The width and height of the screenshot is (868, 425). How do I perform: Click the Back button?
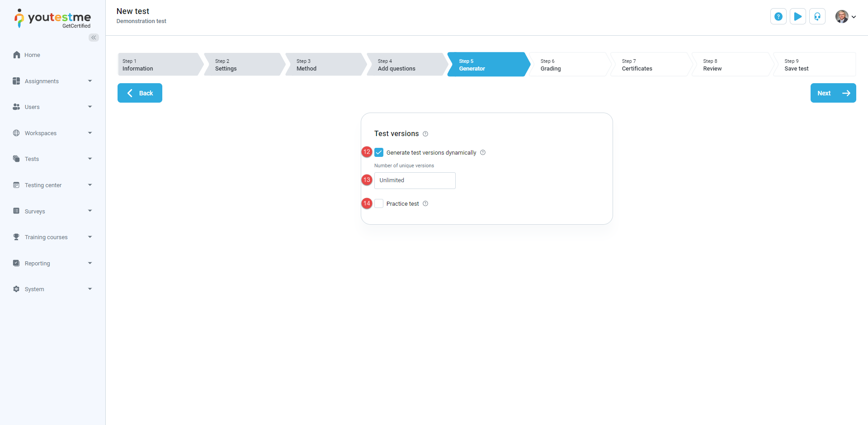[140, 93]
